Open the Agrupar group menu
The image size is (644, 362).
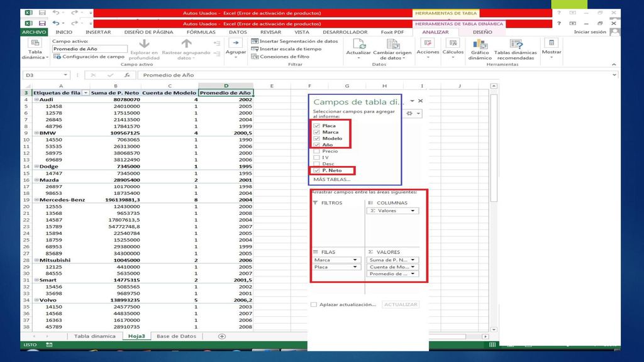[x=236, y=49]
